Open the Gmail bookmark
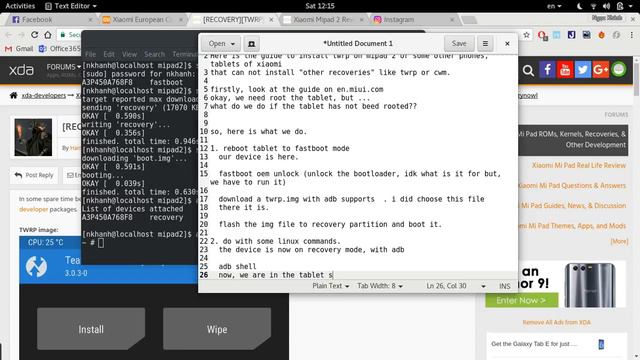The width and height of the screenshot is (640, 360). tap(19, 49)
